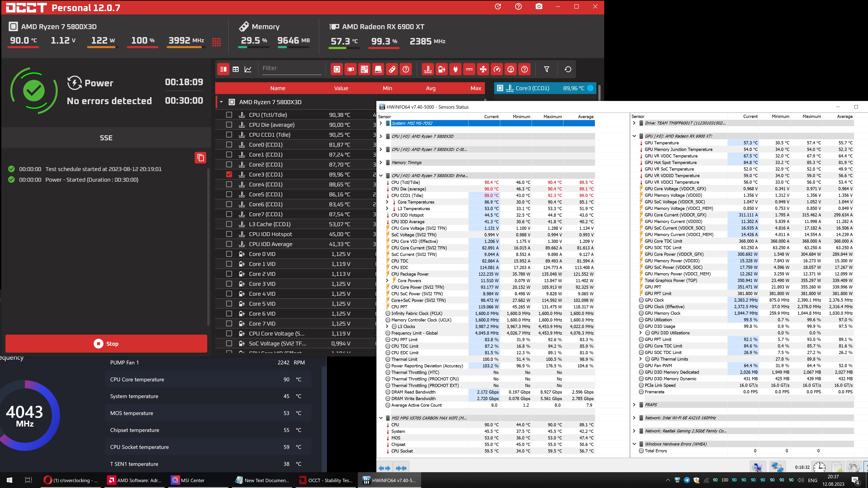The width and height of the screenshot is (868, 488).
Task: Toggle the GPU device filter icon
Action: (350, 69)
